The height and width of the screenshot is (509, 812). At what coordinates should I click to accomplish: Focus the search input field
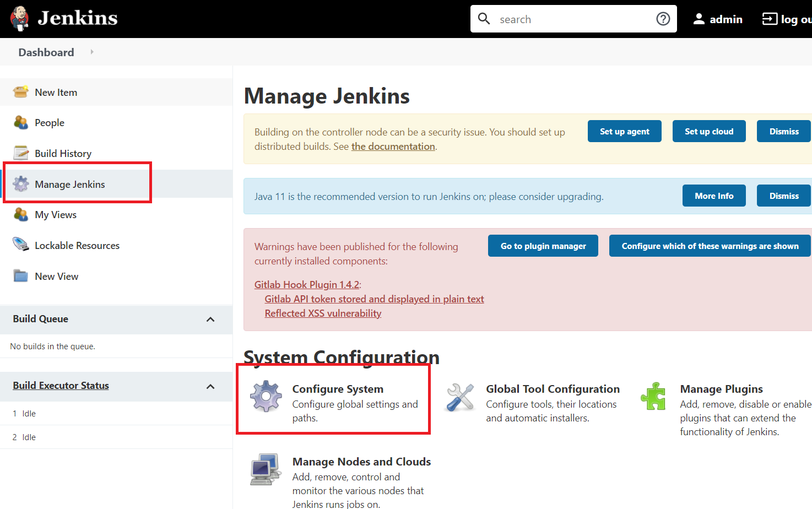click(573, 19)
